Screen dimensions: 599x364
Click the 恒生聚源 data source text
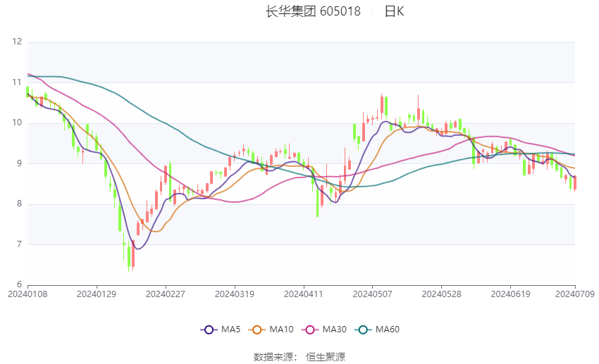[x=326, y=357]
